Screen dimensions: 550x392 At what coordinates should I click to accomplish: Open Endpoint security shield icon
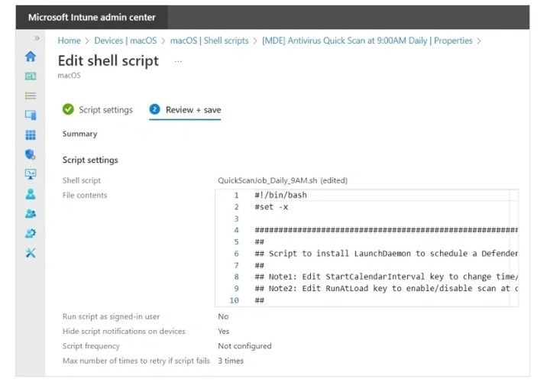point(31,154)
